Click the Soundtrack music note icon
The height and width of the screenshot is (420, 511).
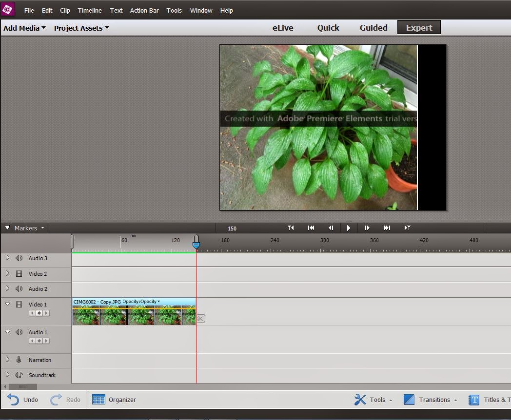click(x=19, y=375)
